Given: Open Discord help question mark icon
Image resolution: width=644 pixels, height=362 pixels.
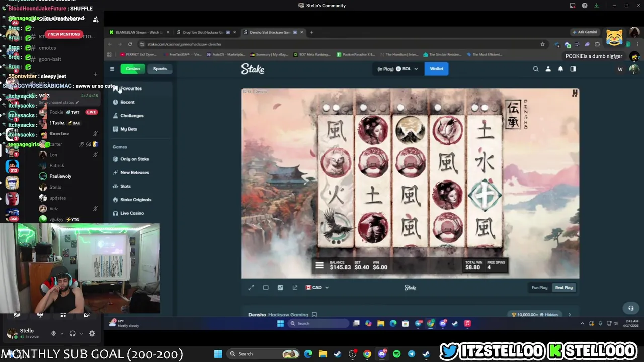Looking at the screenshot, I should [x=584, y=6].
